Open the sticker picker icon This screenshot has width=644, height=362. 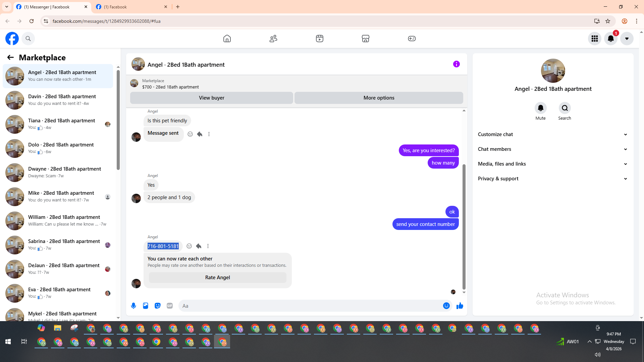[158, 306]
